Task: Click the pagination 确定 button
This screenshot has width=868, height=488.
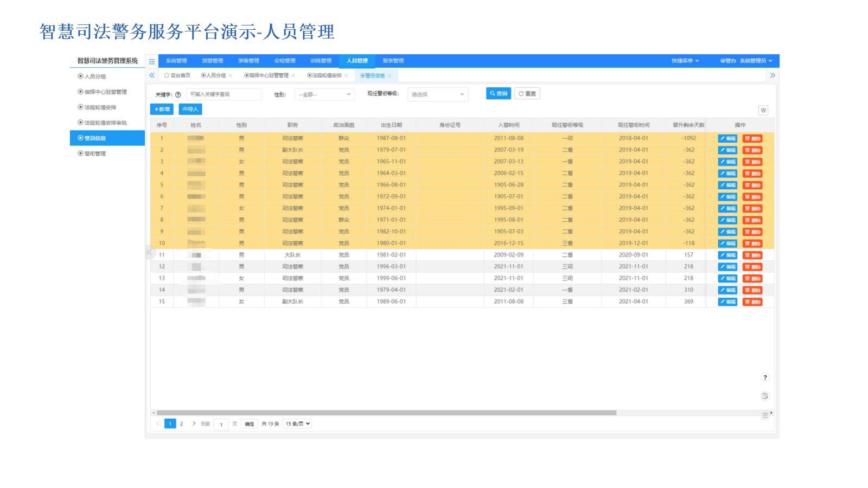Action: [x=249, y=425]
